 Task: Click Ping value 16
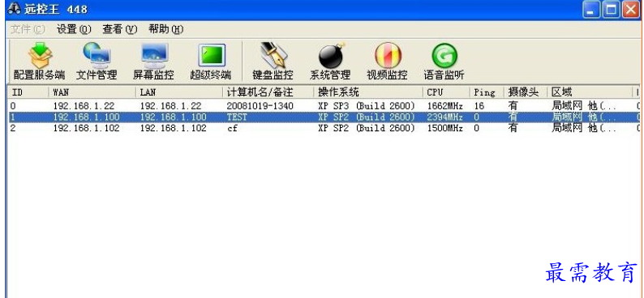(479, 106)
